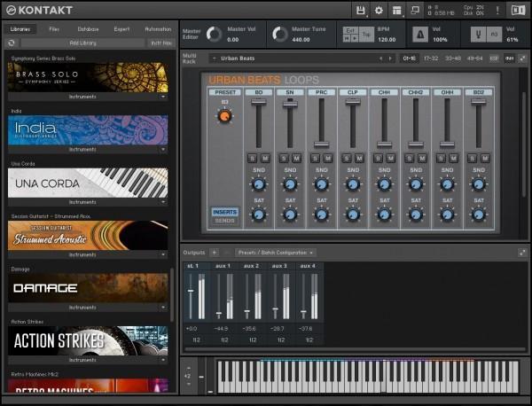
Task: Switch to the Database tab
Action: (88, 29)
